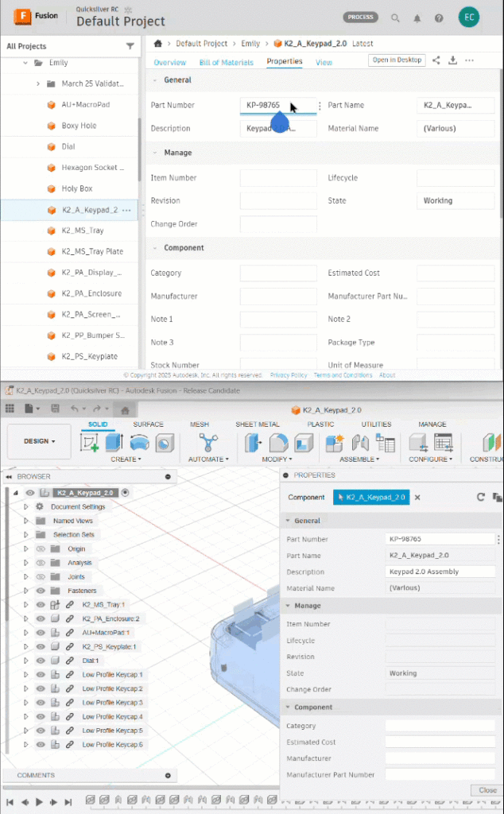Toggle visibility of Joints folder
Screen dimensions: 504x814
pos(41,577)
